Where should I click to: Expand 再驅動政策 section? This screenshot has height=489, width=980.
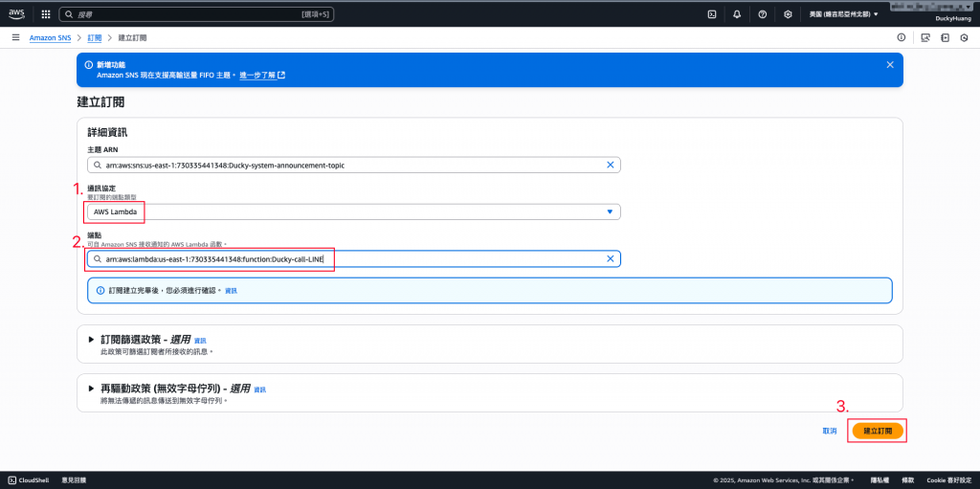(93, 389)
